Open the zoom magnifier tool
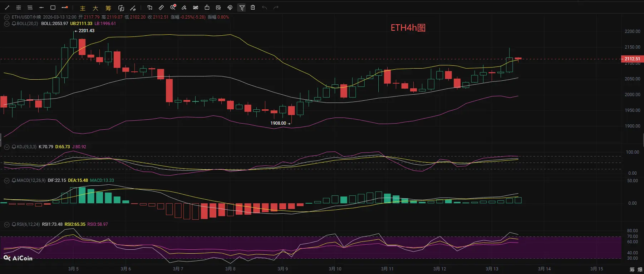 (173, 8)
